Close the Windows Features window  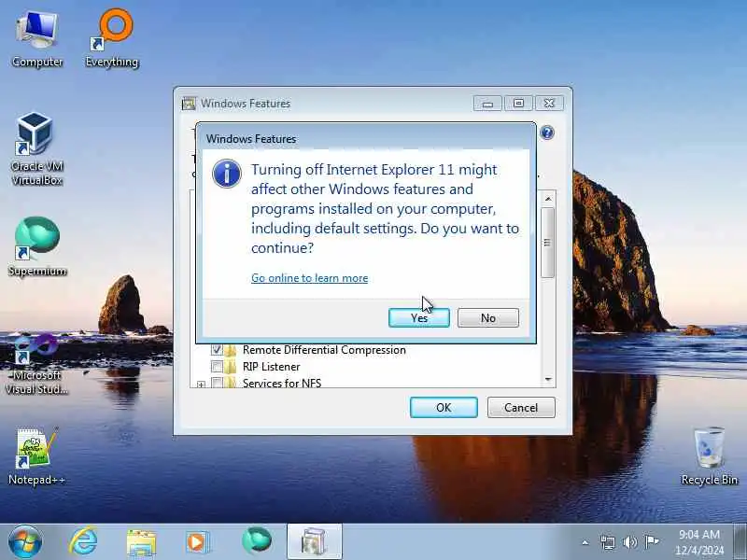coord(549,104)
